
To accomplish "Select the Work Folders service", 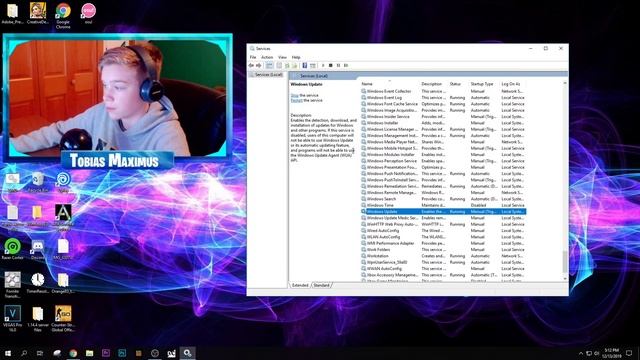I will (x=443, y=249).
